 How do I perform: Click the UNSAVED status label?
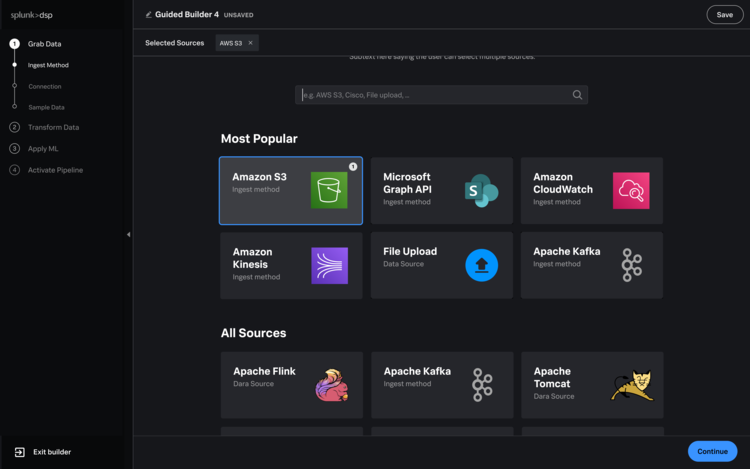pos(238,15)
